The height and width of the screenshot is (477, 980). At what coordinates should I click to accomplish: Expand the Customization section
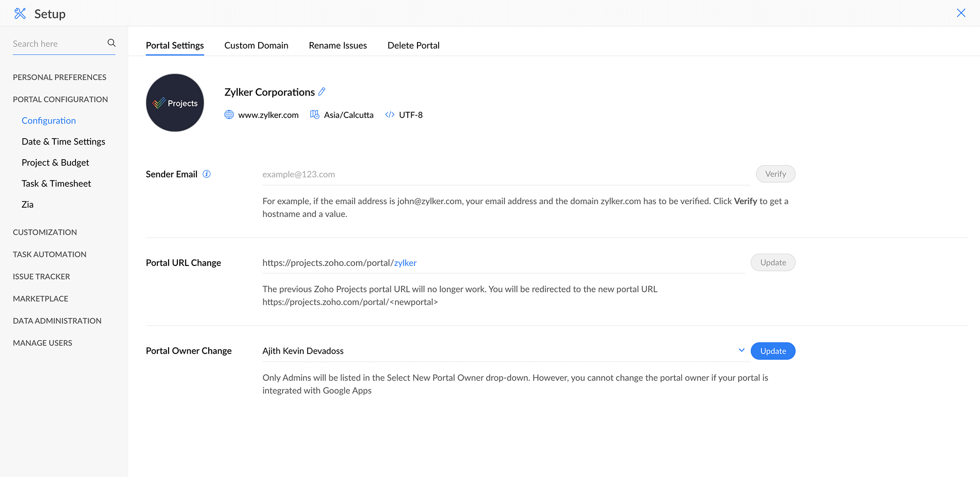(45, 232)
